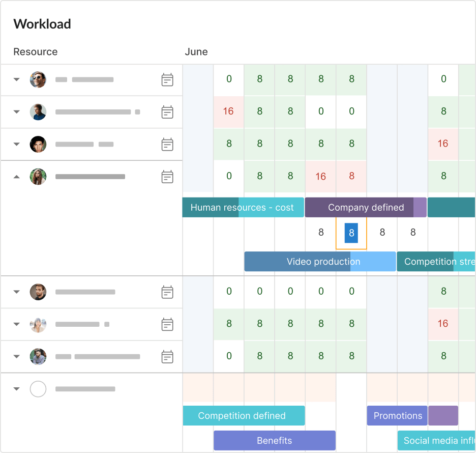
Task: Collapse the expanded fourth resource row
Action: tap(16, 177)
